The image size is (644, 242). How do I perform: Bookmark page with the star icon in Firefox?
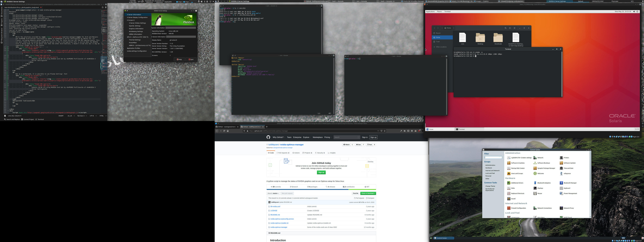point(384,131)
